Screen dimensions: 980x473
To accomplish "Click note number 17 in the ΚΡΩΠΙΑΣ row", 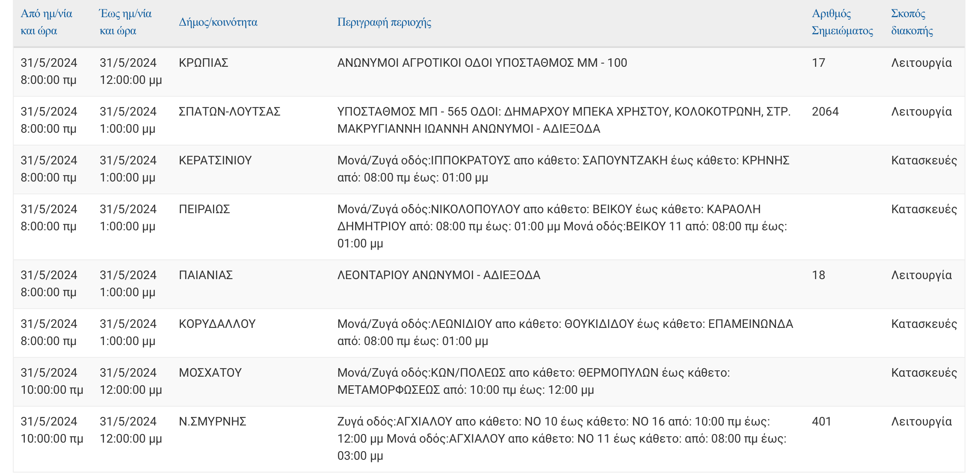I will pyautogui.click(x=818, y=63).
